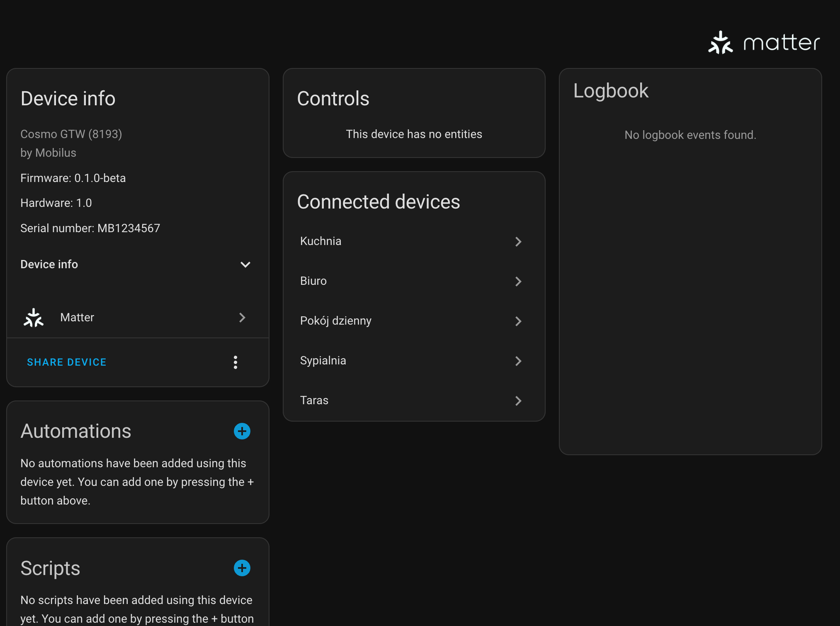The width and height of the screenshot is (840, 626).
Task: Expand the bold Device info row label
Action: tap(49, 264)
